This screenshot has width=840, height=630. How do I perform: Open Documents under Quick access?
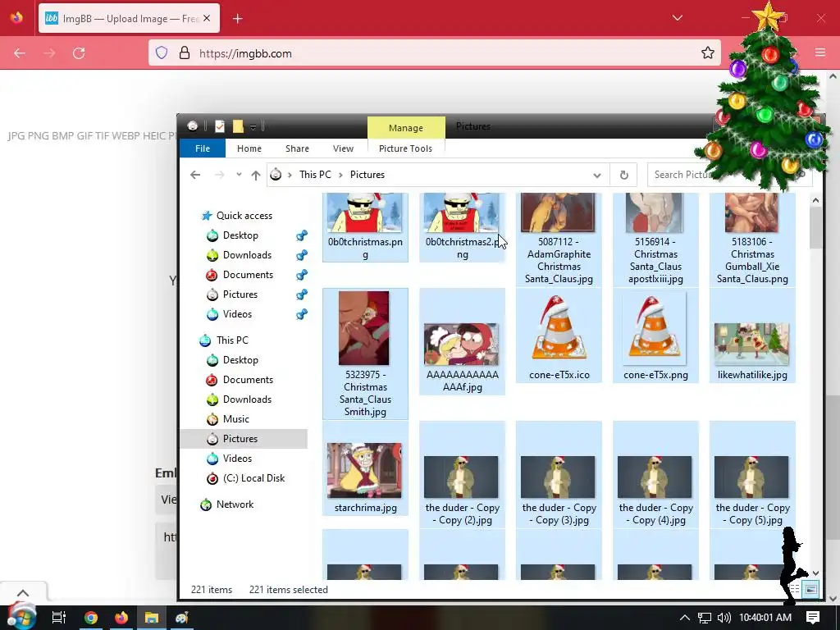pyautogui.click(x=248, y=275)
